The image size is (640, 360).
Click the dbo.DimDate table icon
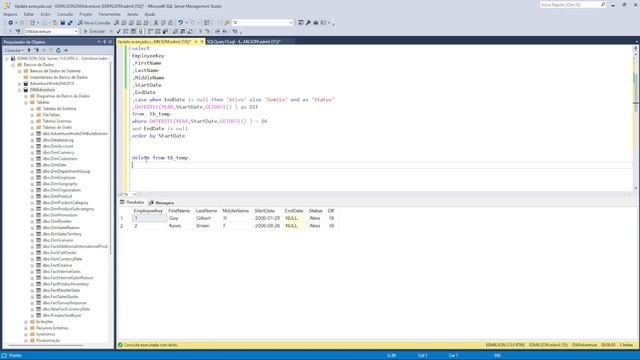(38, 165)
